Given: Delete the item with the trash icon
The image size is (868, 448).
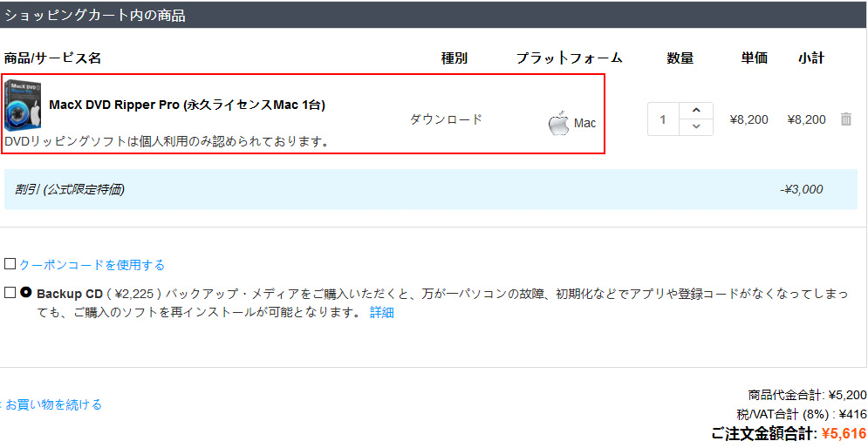Looking at the screenshot, I should point(846,119).
